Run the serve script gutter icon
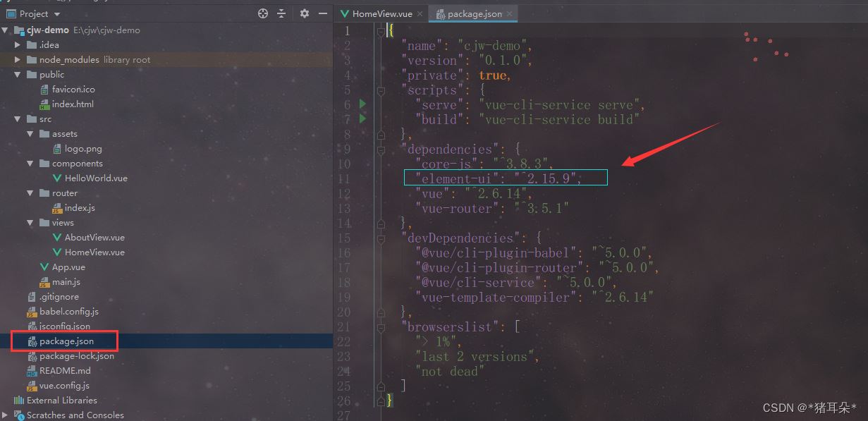The height and width of the screenshot is (421, 868). [363, 104]
